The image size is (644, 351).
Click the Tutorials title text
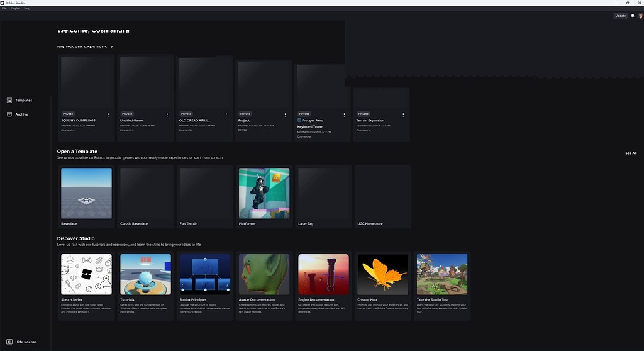click(x=127, y=299)
